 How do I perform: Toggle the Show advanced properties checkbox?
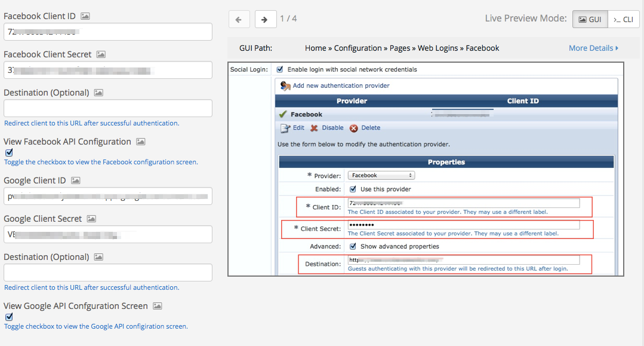pyautogui.click(x=353, y=246)
